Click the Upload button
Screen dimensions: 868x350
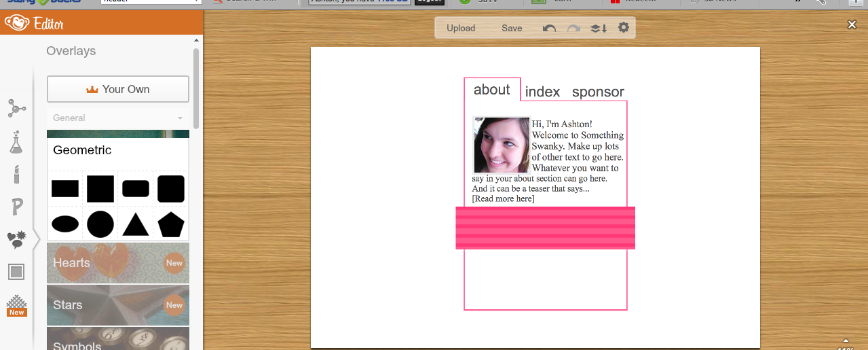(x=461, y=28)
